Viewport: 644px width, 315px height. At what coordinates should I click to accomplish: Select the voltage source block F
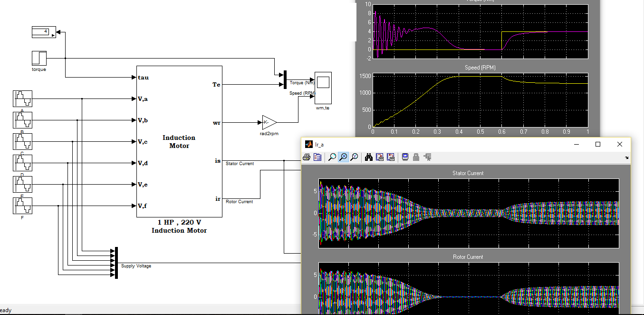point(22,206)
